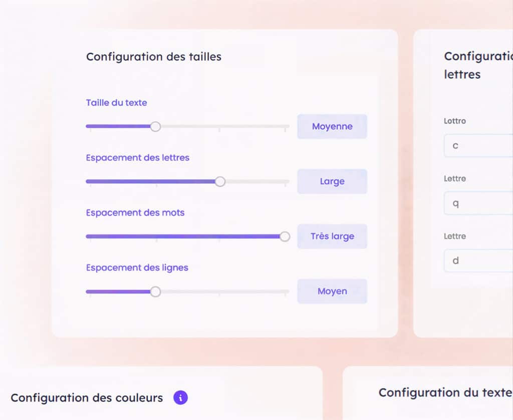Click the info icon beside Configuration des couleurs
Image resolution: width=513 pixels, height=420 pixels.
tap(180, 398)
